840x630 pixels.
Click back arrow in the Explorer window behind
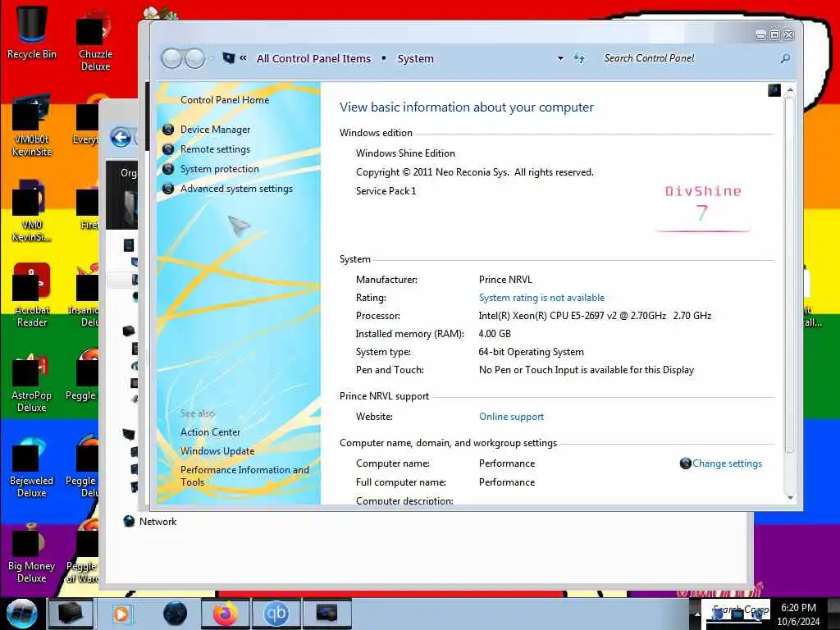(x=121, y=138)
